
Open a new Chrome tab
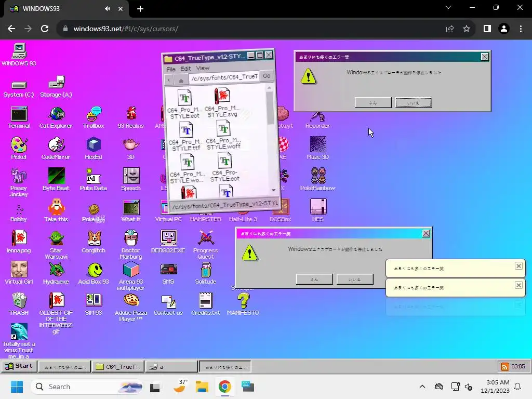(x=140, y=9)
